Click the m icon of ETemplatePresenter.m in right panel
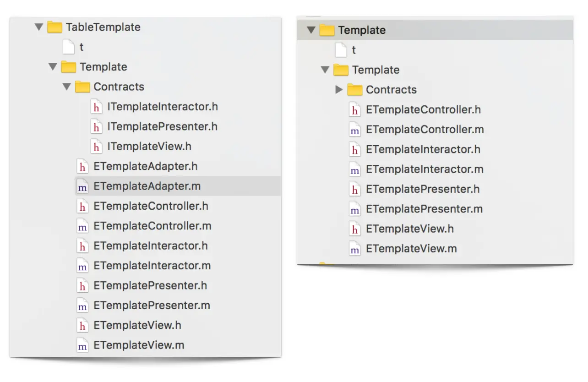The width and height of the screenshot is (588, 382). click(354, 209)
